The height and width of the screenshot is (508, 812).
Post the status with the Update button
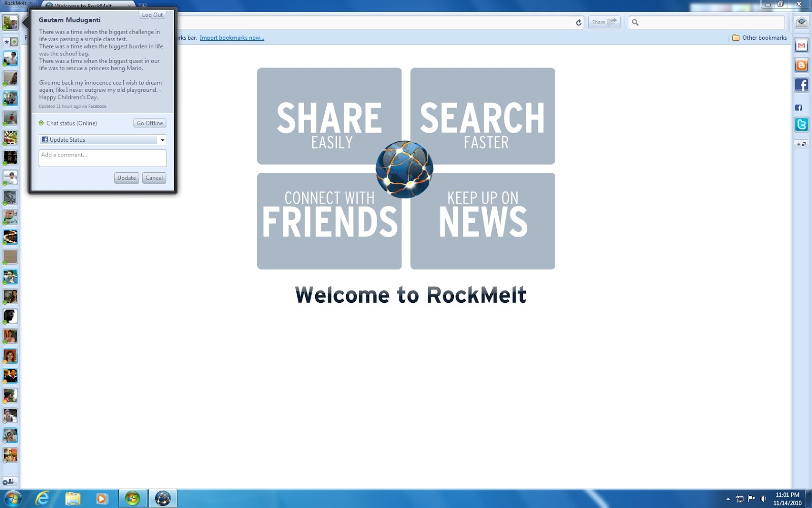[126, 178]
